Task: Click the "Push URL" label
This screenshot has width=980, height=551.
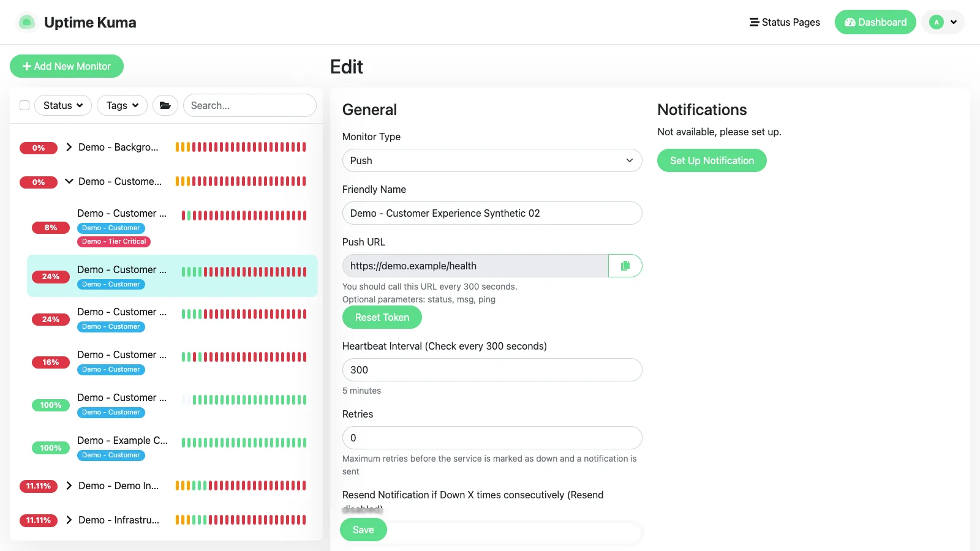Action: coord(364,242)
